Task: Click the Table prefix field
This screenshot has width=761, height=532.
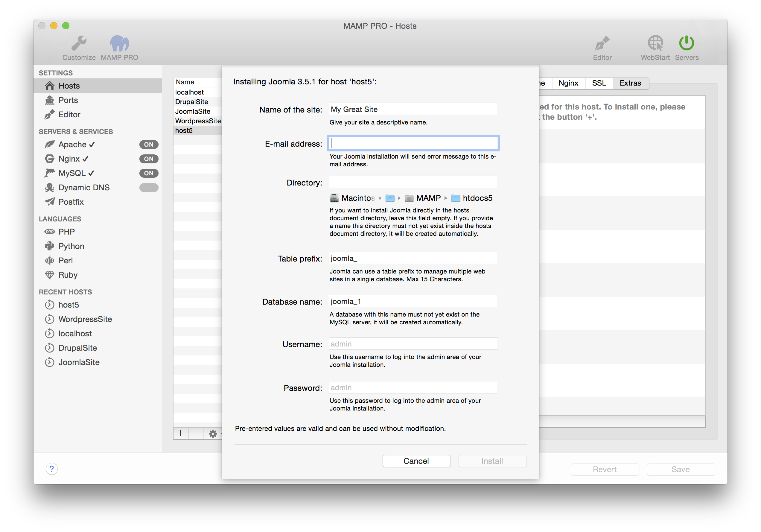Action: click(413, 258)
